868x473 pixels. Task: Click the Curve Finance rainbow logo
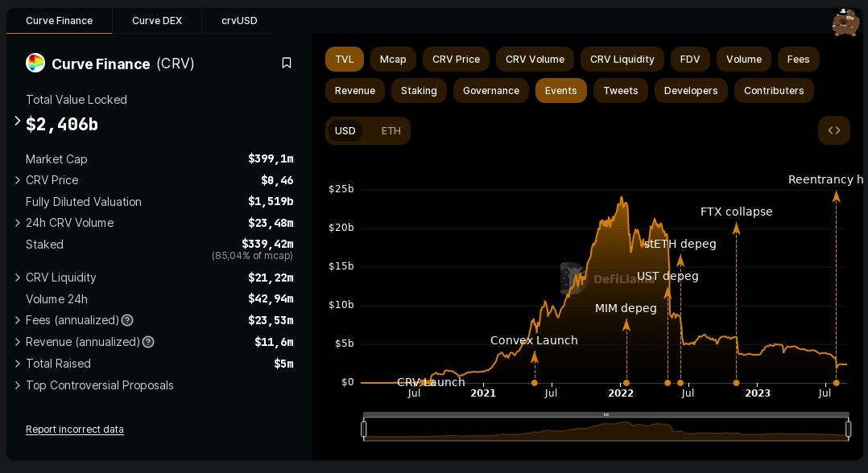tap(35, 63)
